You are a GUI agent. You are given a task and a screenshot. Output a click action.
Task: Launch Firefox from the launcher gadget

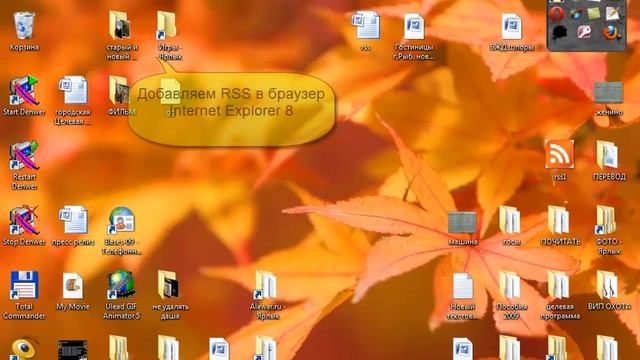pyautogui.click(x=611, y=33)
